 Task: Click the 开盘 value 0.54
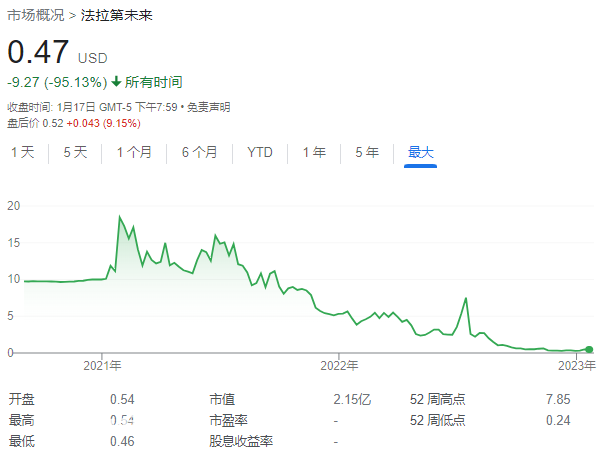click(x=122, y=399)
